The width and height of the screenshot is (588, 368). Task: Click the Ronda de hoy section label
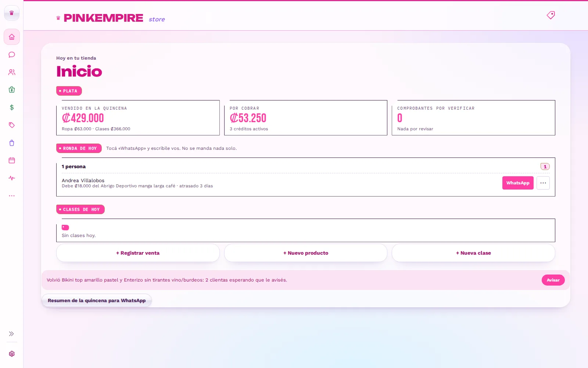pyautogui.click(x=79, y=148)
